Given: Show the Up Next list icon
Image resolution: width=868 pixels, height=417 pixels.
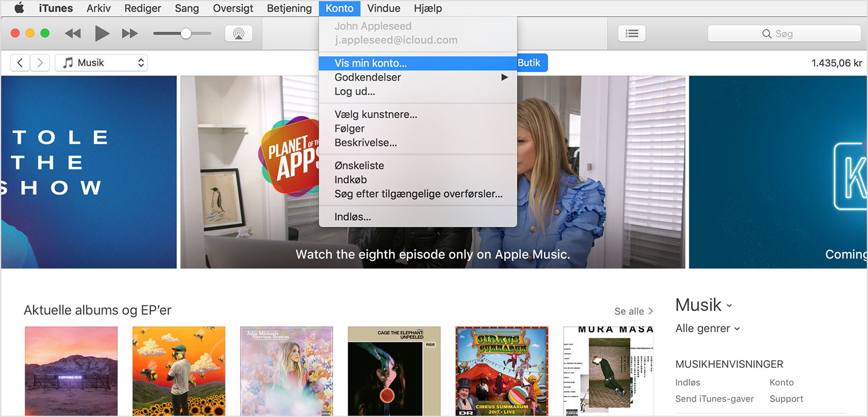Looking at the screenshot, I should pos(632,33).
